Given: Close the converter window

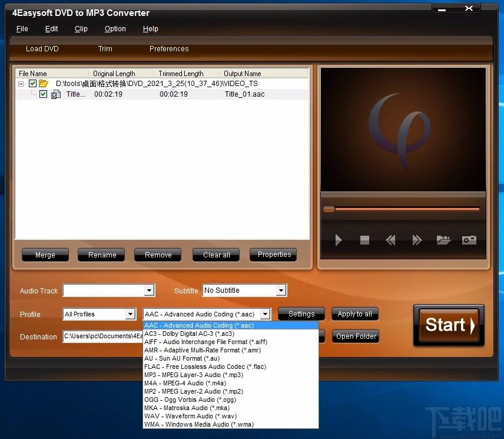Looking at the screenshot, I should (469, 9).
